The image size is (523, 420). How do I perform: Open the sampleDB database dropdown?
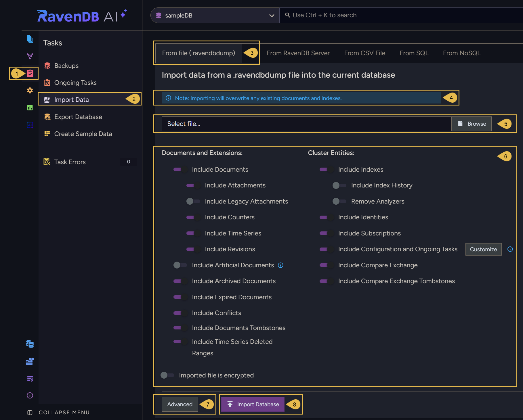[x=215, y=15]
